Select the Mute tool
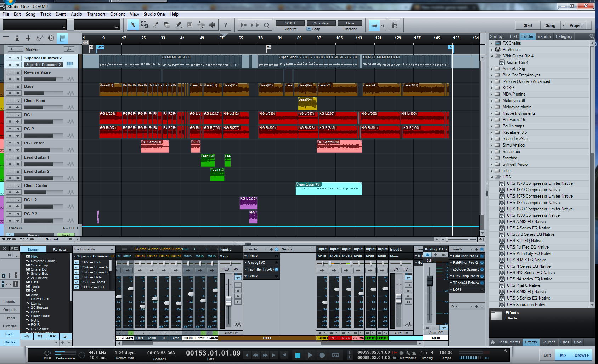Image resolution: width=598 pixels, height=364 pixels. click(190, 25)
